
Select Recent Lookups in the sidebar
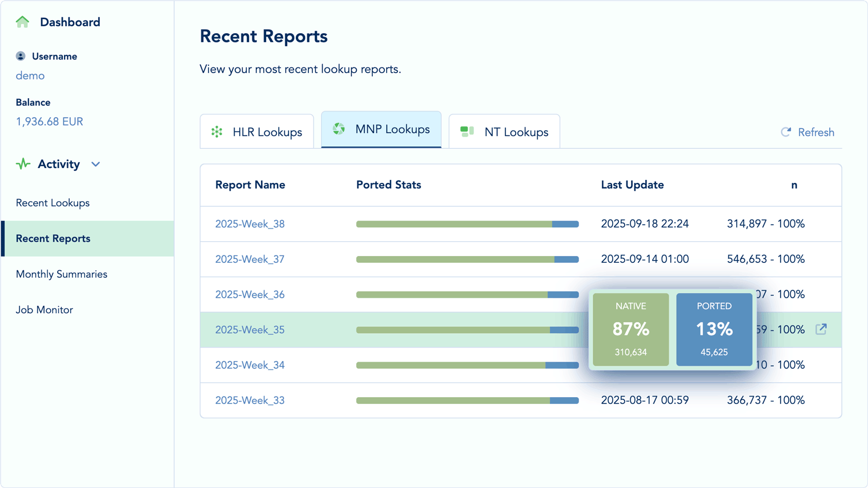click(x=52, y=202)
